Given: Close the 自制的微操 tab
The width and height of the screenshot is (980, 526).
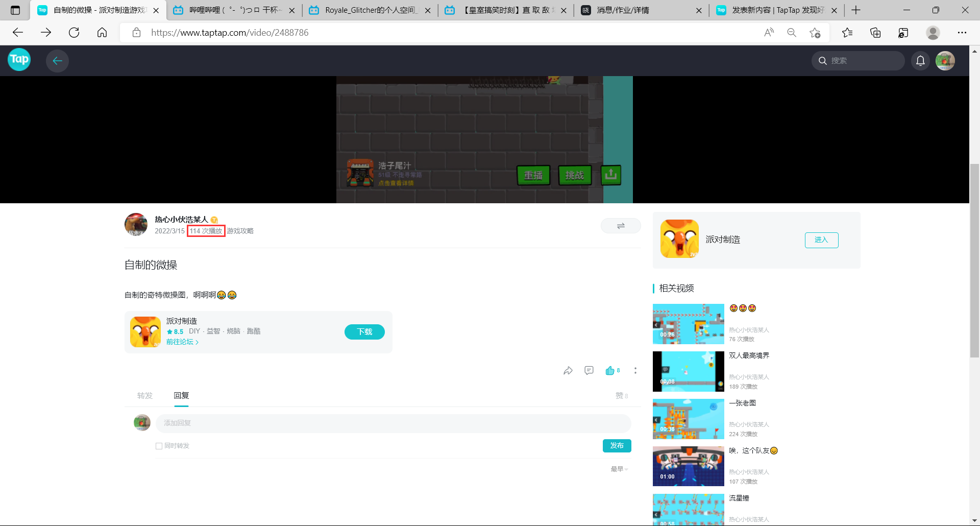Looking at the screenshot, I should pyautogui.click(x=156, y=10).
